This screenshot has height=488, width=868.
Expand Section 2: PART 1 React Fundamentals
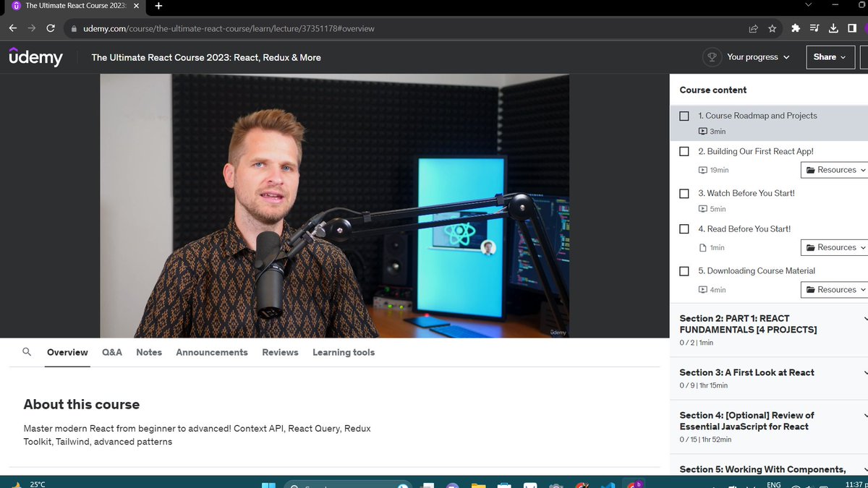coord(769,330)
